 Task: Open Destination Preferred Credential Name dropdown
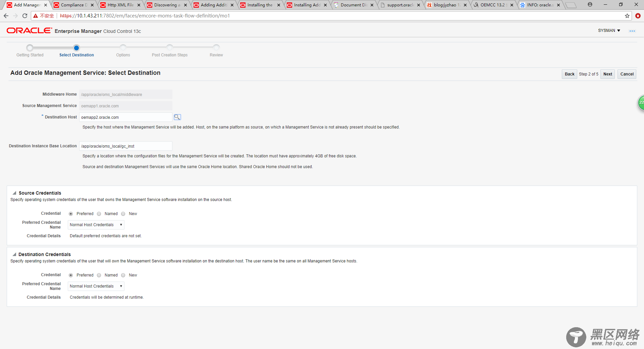(96, 286)
